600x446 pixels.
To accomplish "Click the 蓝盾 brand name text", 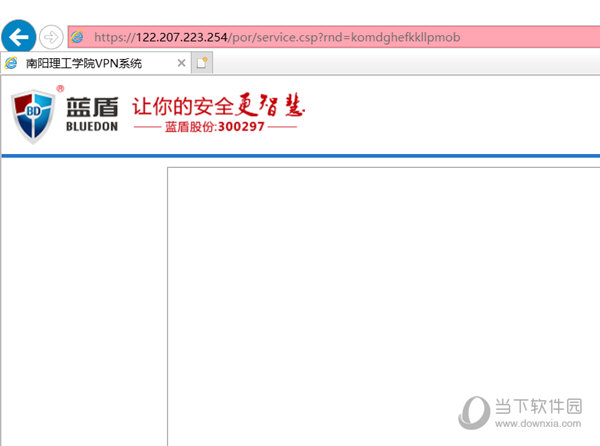I will pos(91,106).
